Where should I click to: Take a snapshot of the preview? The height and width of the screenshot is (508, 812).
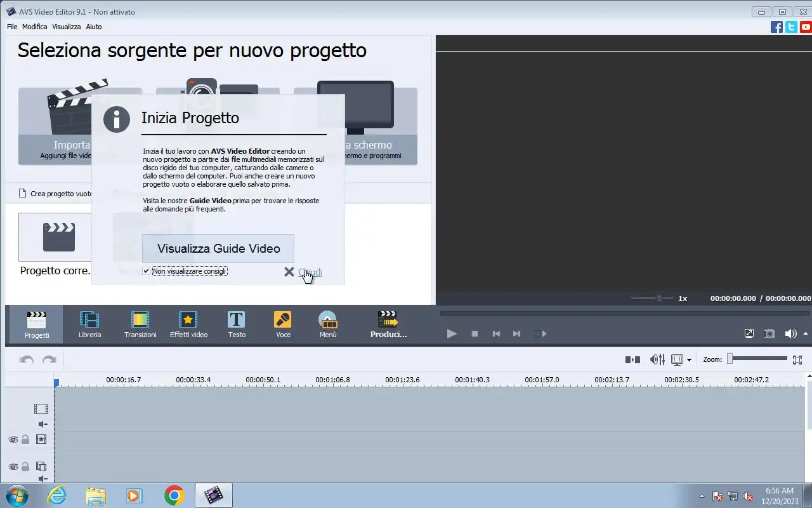click(769, 333)
